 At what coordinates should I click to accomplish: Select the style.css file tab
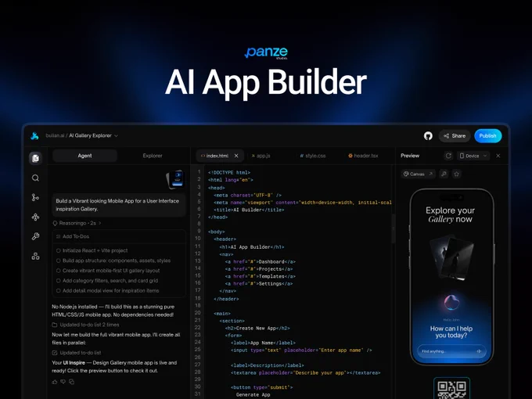click(x=312, y=156)
